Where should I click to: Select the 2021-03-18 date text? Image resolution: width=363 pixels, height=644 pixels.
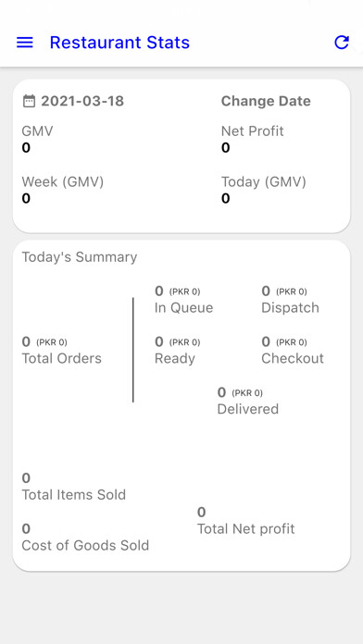coord(82,101)
